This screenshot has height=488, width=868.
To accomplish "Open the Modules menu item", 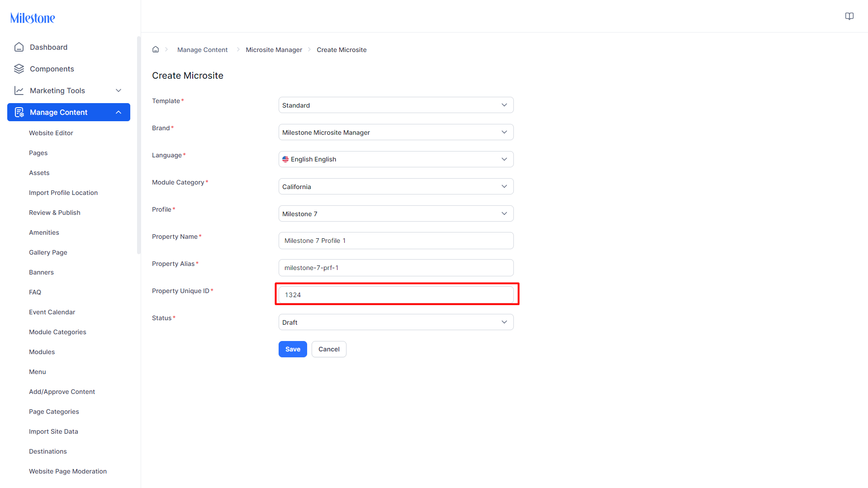I will click(42, 352).
